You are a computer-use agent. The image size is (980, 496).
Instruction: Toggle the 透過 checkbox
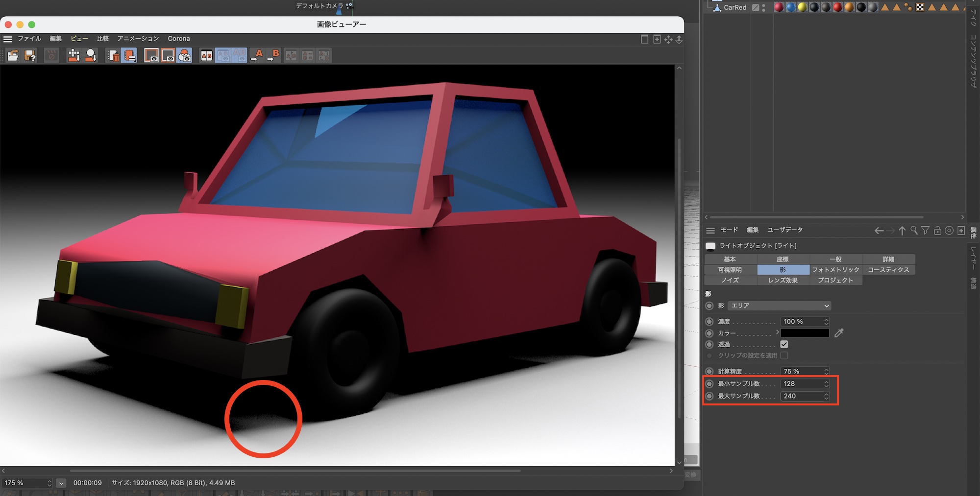tap(784, 344)
